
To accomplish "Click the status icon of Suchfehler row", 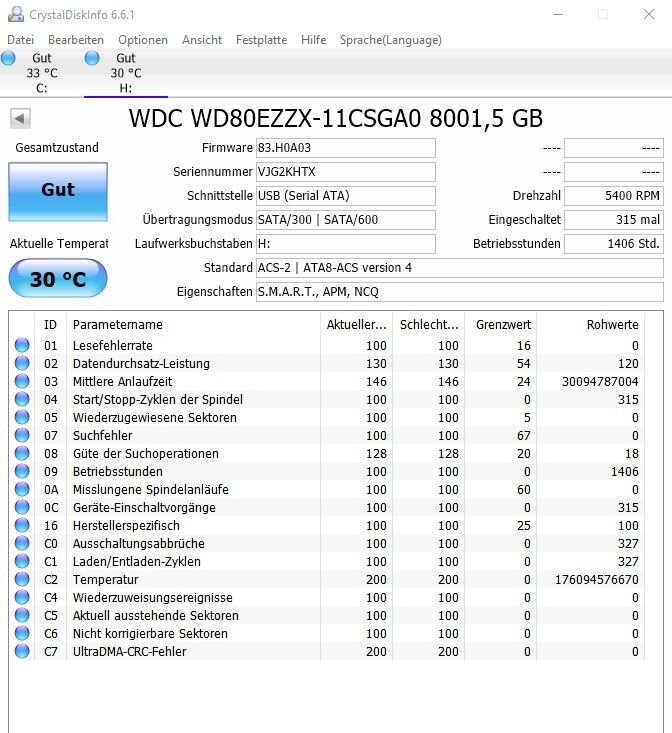I will [x=22, y=435].
